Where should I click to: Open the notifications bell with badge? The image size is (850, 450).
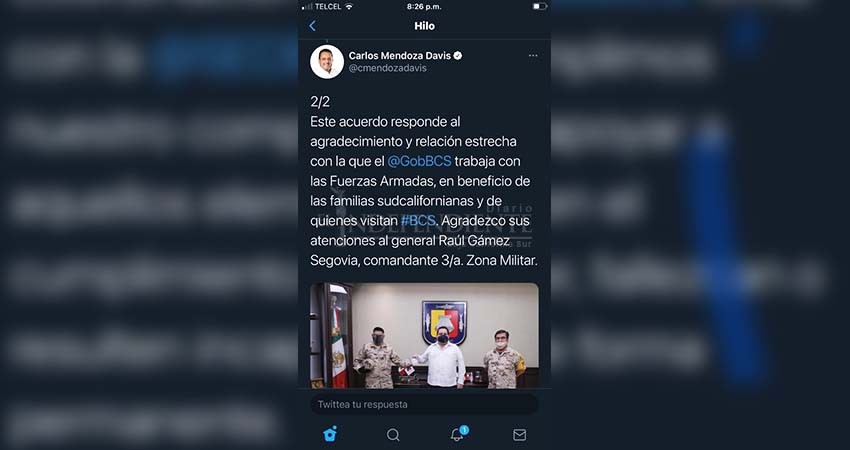click(458, 433)
